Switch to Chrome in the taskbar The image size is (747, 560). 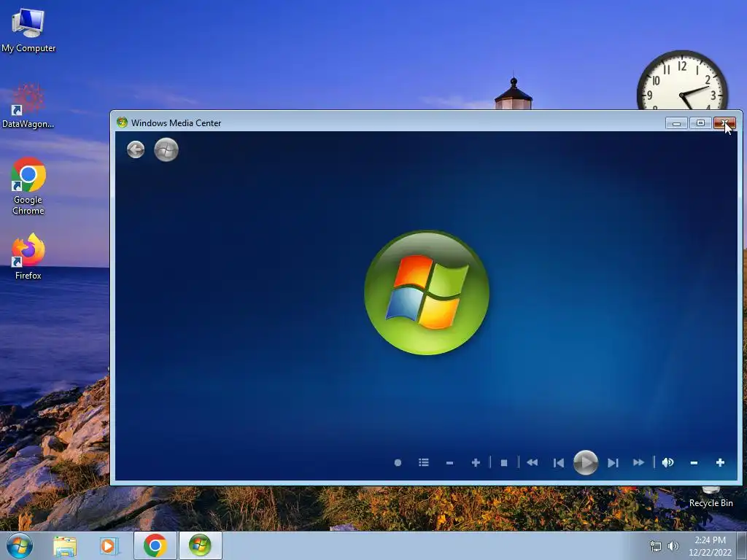coord(155,545)
